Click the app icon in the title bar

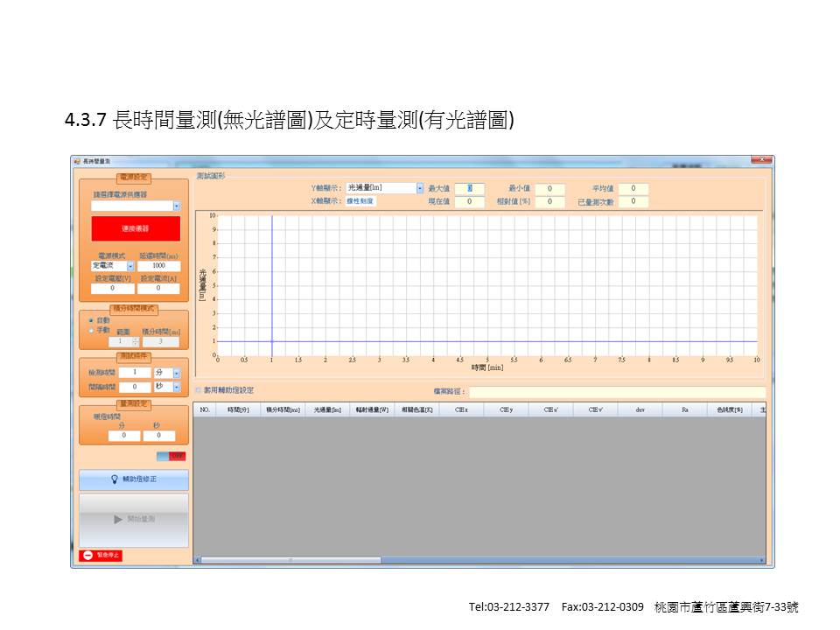click(77, 161)
